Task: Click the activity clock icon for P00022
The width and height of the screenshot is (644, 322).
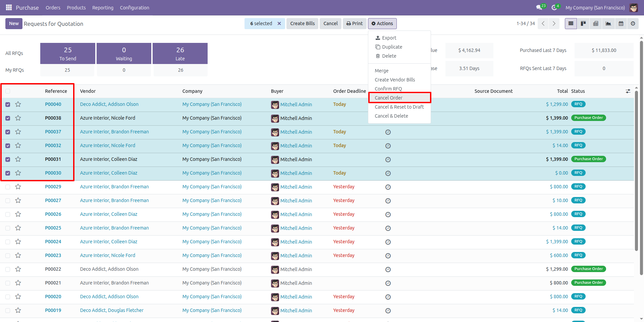Action: coord(388,269)
